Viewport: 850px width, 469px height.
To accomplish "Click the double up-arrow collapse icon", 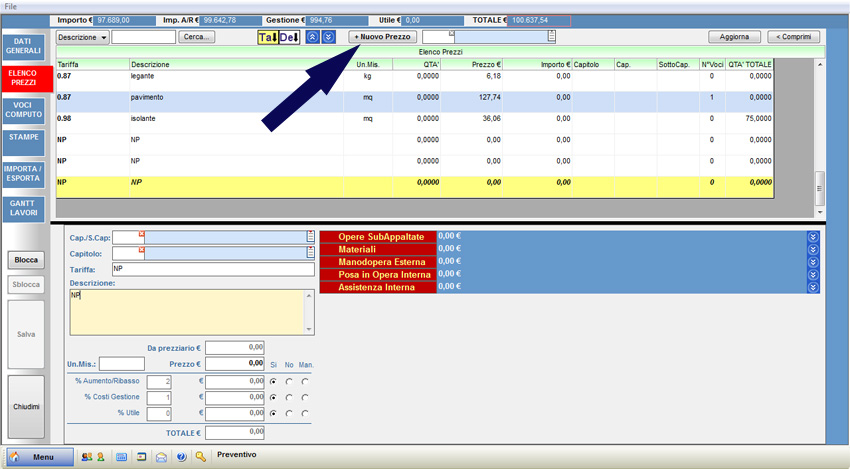I will click(312, 37).
